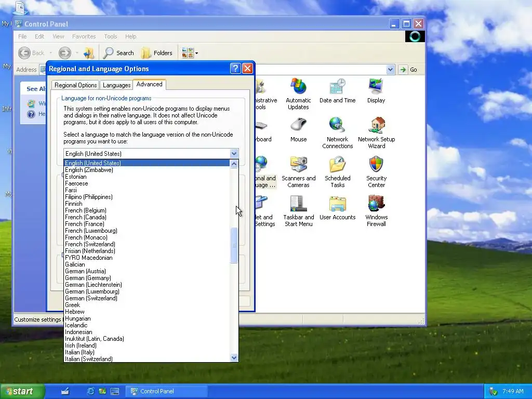Select Frisian (Netherlands) in the list
This screenshot has width=532, height=399.
(147, 251)
